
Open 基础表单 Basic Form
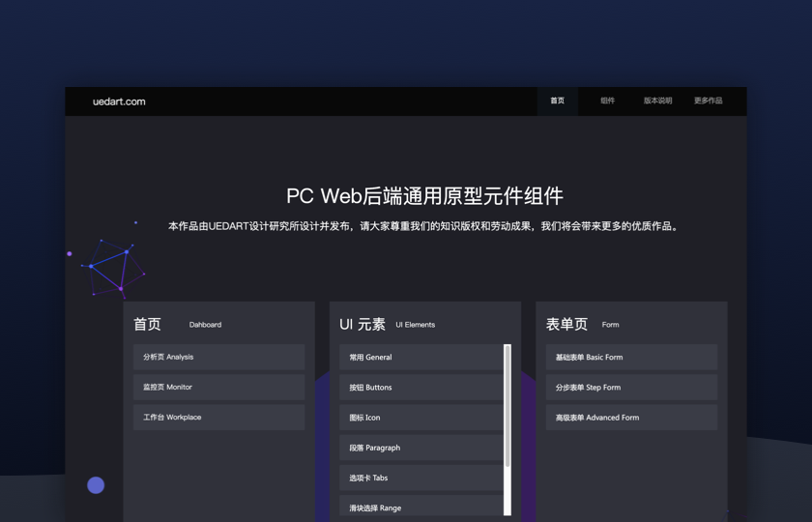[x=630, y=357]
